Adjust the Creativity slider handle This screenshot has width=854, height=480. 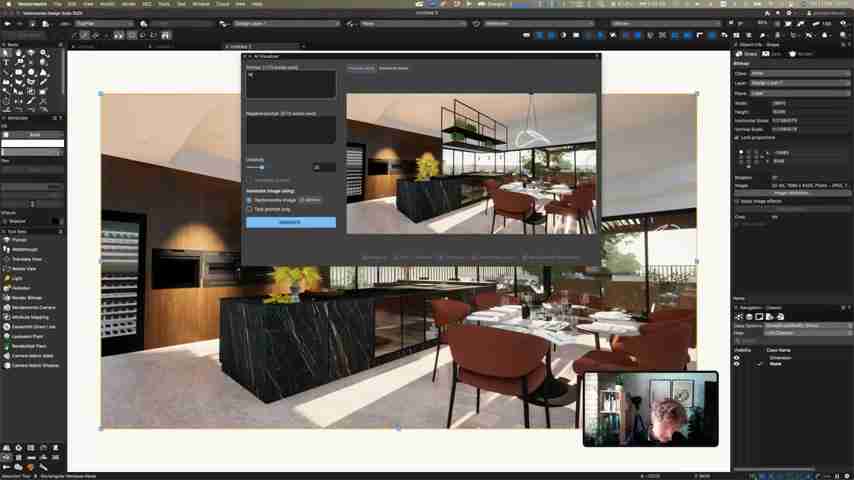261,168
